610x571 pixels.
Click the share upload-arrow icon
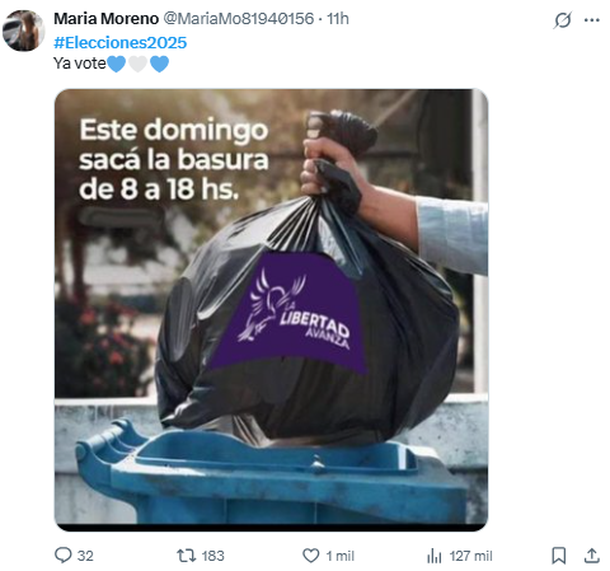tap(592, 555)
